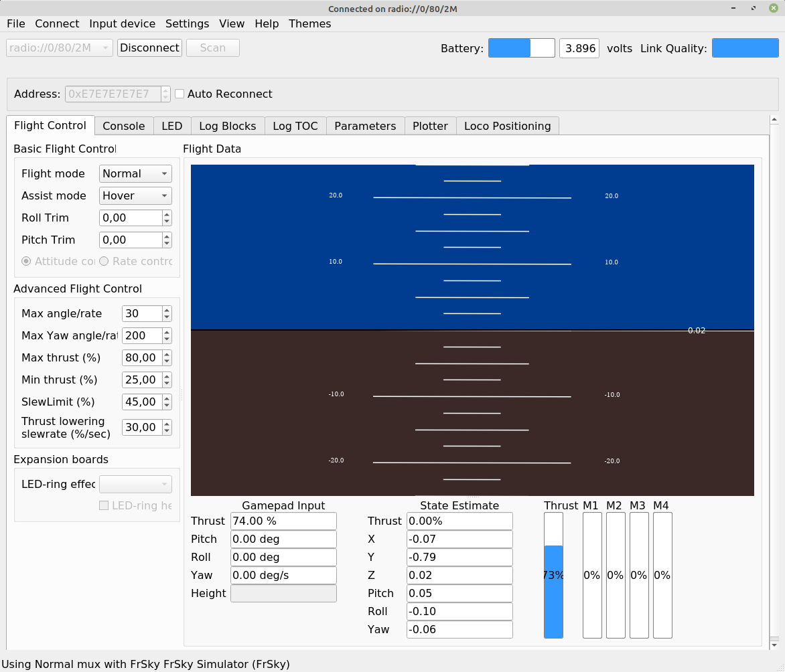Select the Rate control radio button
Image resolution: width=785 pixels, height=672 pixels.
(x=104, y=261)
